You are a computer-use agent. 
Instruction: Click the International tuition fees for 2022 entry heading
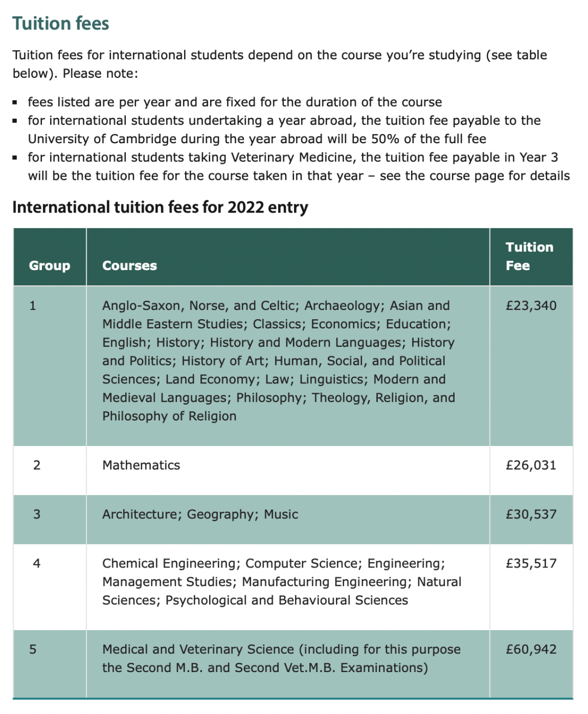160,207
